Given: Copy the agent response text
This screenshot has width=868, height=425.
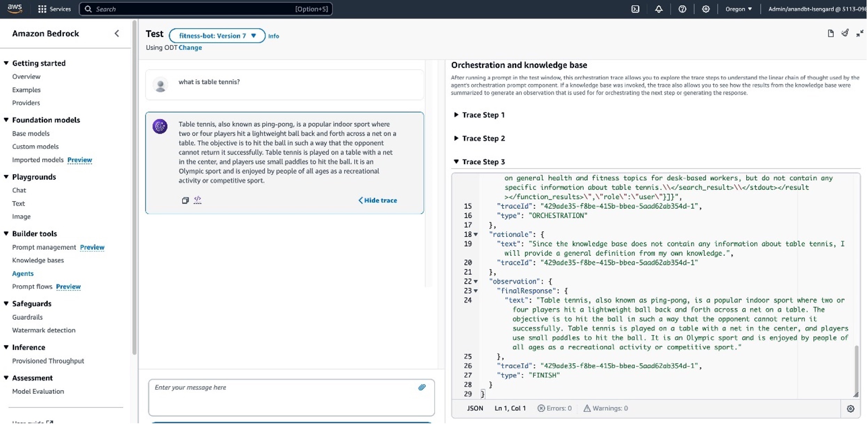Looking at the screenshot, I should (x=185, y=201).
